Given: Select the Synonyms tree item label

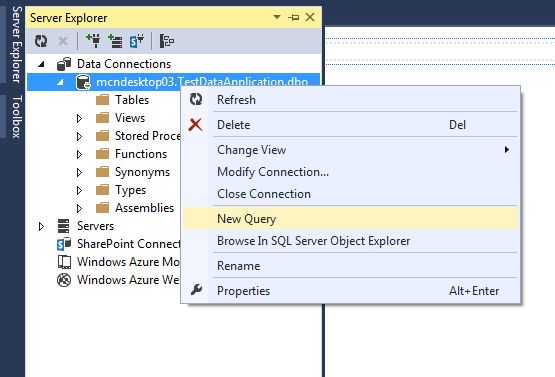Looking at the screenshot, I should point(142,172).
